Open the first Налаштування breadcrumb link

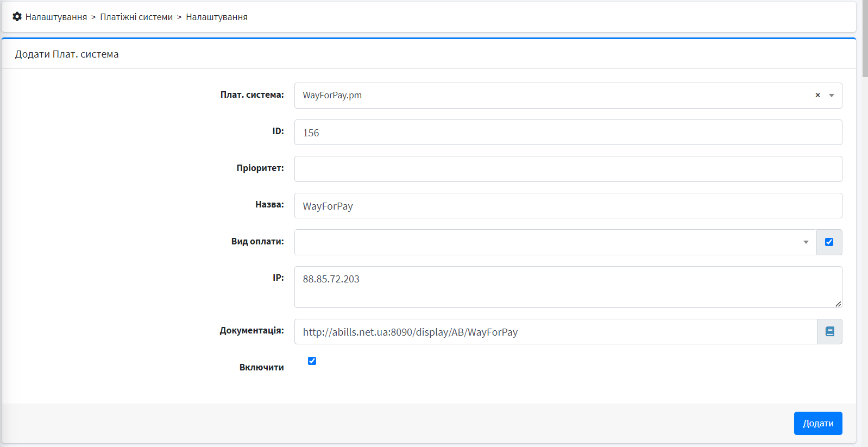click(56, 17)
